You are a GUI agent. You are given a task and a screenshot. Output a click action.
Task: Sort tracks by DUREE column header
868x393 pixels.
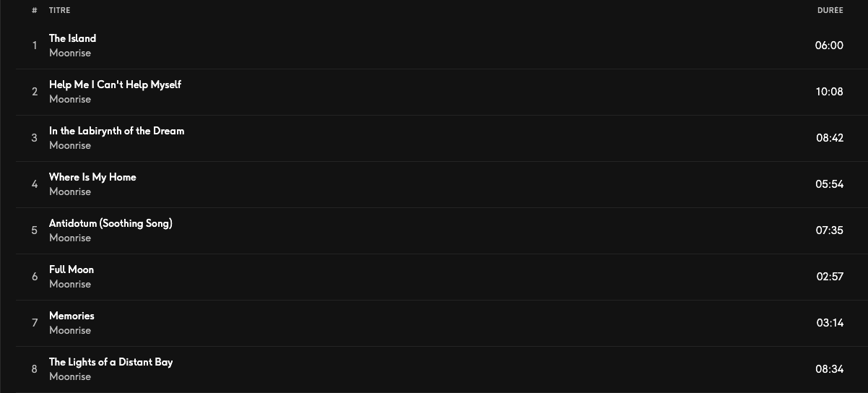point(830,10)
